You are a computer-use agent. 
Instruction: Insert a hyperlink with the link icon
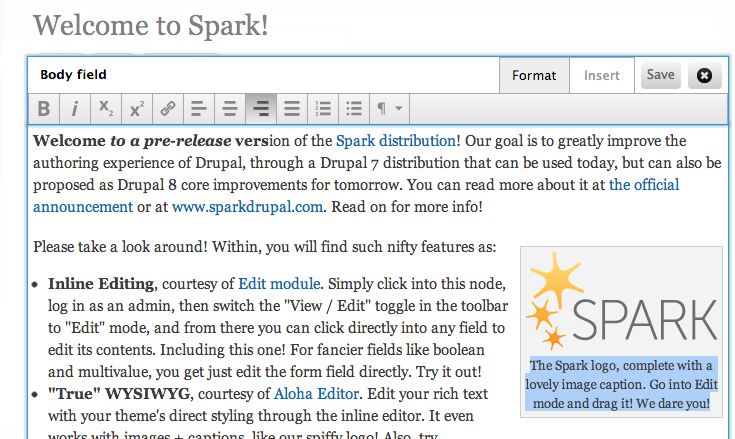pyautogui.click(x=167, y=109)
